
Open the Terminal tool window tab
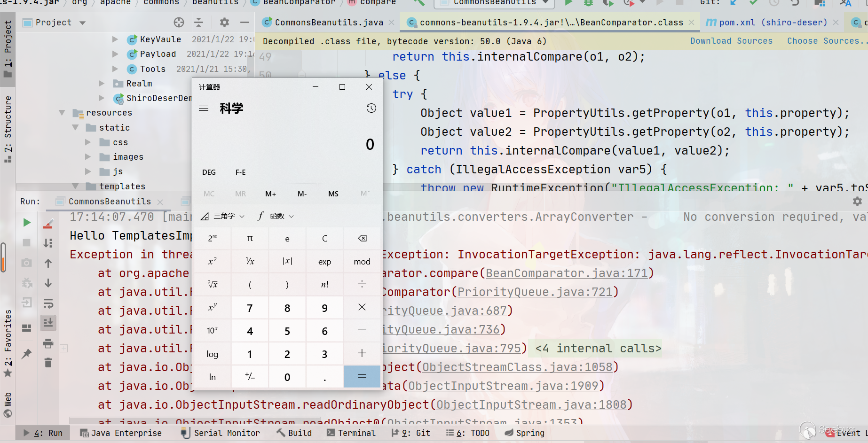click(x=351, y=433)
